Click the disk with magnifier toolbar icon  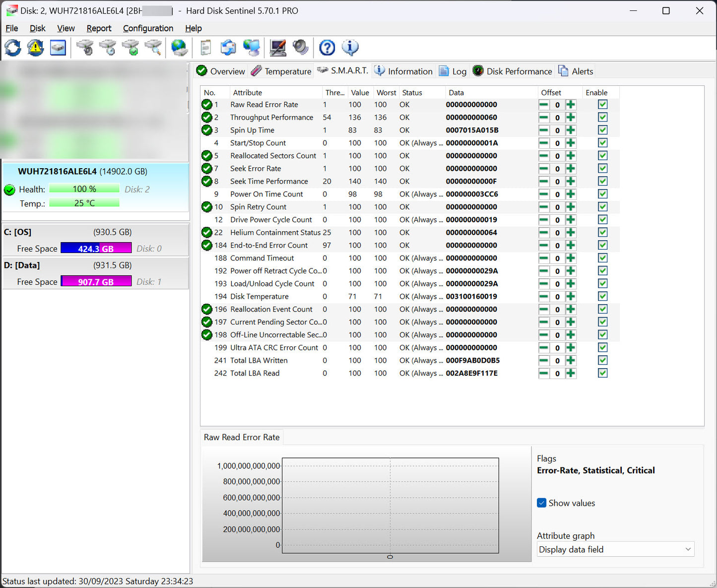tap(153, 48)
